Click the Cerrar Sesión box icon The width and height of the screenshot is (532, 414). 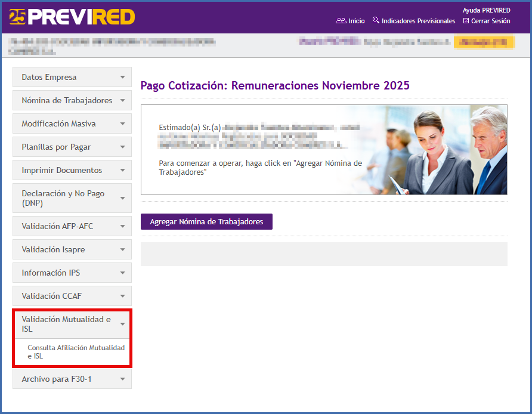(466, 21)
